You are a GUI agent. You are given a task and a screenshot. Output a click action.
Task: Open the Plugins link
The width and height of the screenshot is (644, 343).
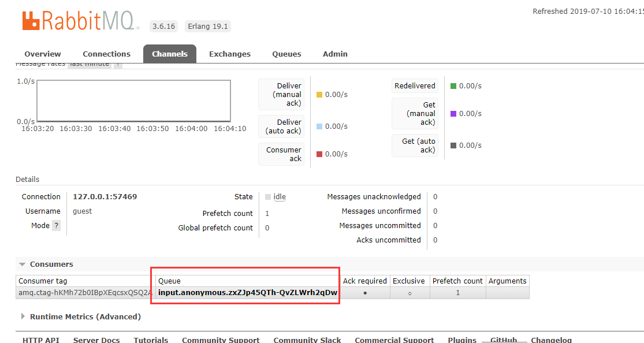462,340
